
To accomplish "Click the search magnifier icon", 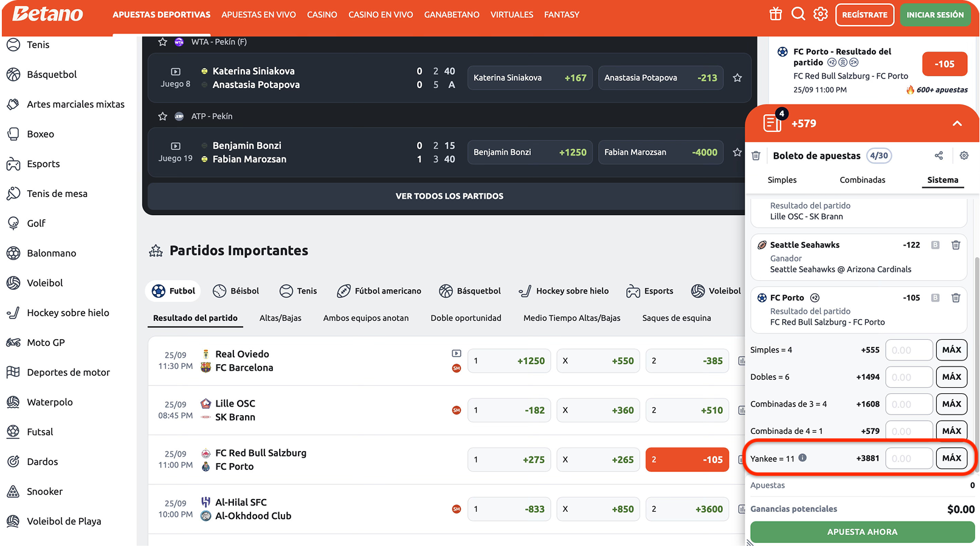I will [798, 14].
